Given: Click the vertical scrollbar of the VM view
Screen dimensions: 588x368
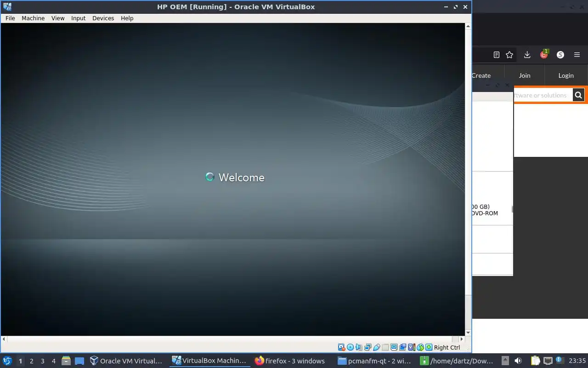Looking at the screenshot, I should pyautogui.click(x=468, y=179).
